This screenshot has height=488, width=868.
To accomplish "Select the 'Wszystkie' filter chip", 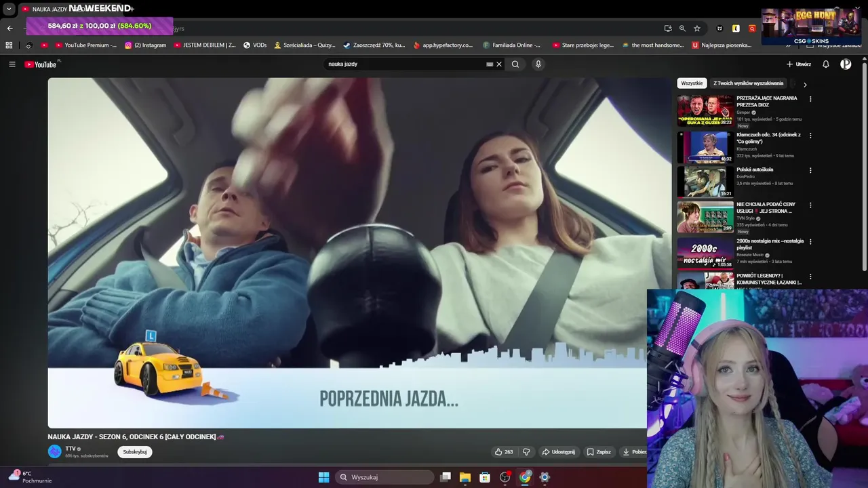I will click(x=692, y=83).
